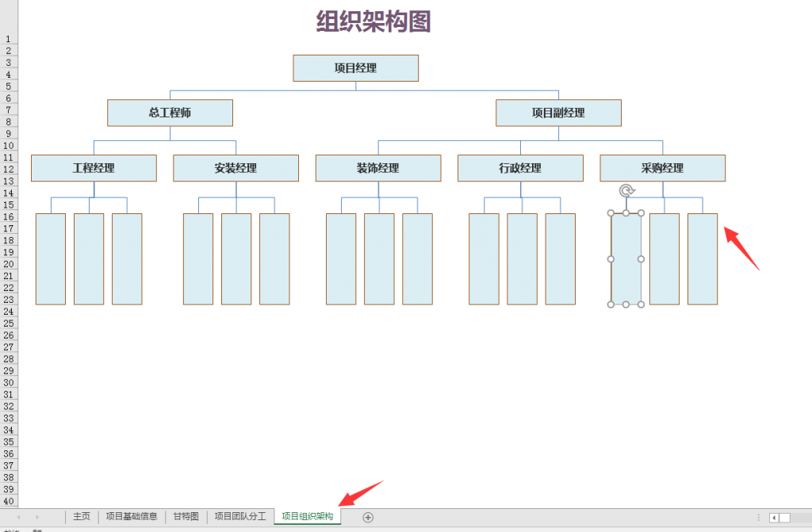Screen dimensions: 812x532
Task: Click the 项目副经理 box
Action: coord(558,113)
